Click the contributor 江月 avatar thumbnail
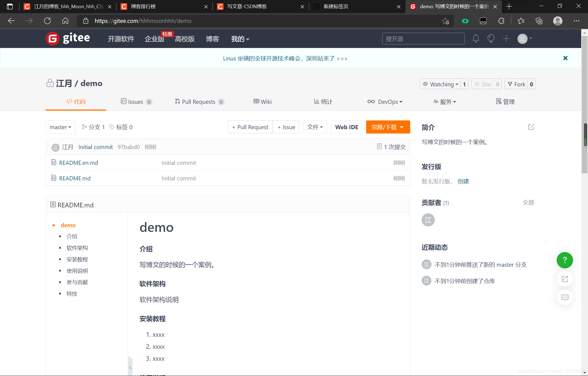This screenshot has width=588, height=376. (x=428, y=220)
